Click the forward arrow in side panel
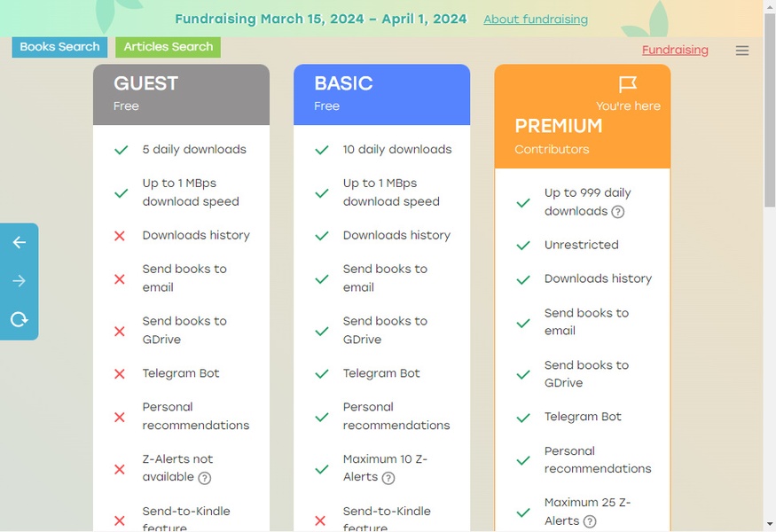Viewport: 776px width, 532px height. [x=20, y=281]
